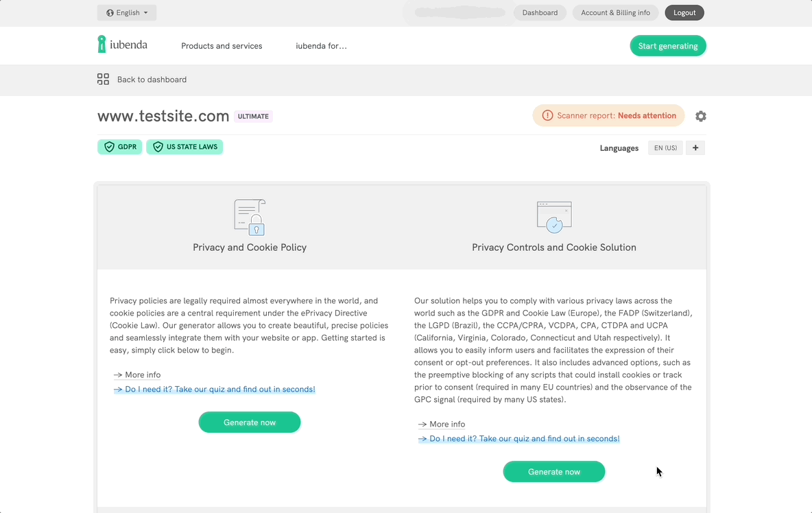Select the EN (US) language tab
The width and height of the screenshot is (812, 513).
(x=665, y=148)
